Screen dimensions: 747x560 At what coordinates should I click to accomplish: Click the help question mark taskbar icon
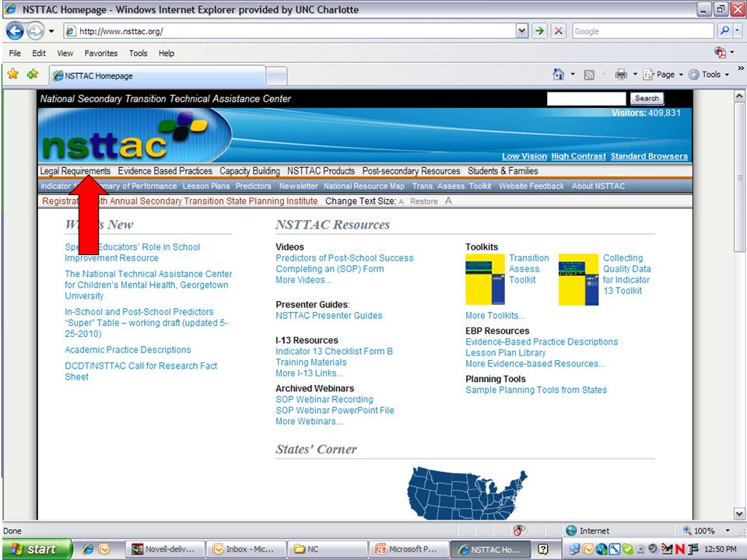[542, 550]
